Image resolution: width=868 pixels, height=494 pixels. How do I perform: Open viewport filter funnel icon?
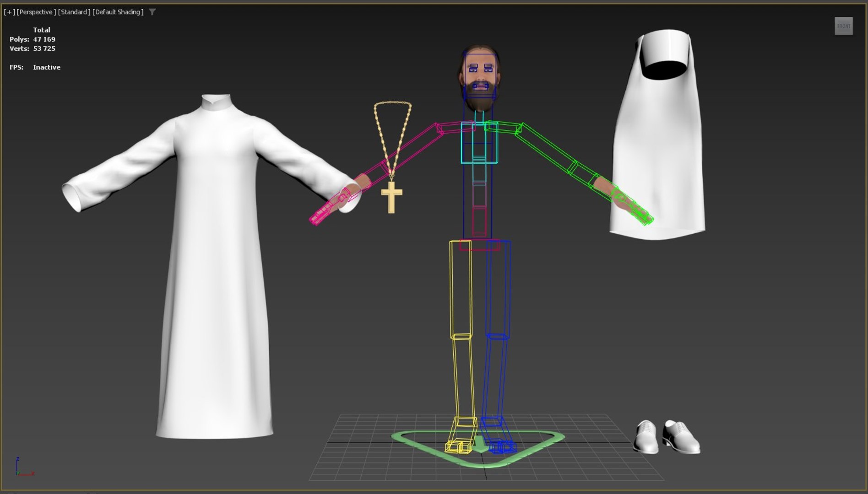152,12
